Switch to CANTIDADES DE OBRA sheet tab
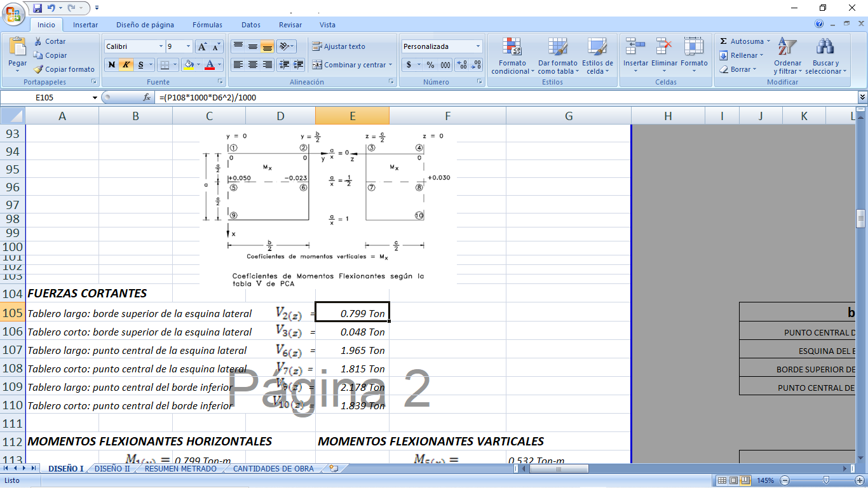This screenshot has width=868, height=488. tap(273, 469)
